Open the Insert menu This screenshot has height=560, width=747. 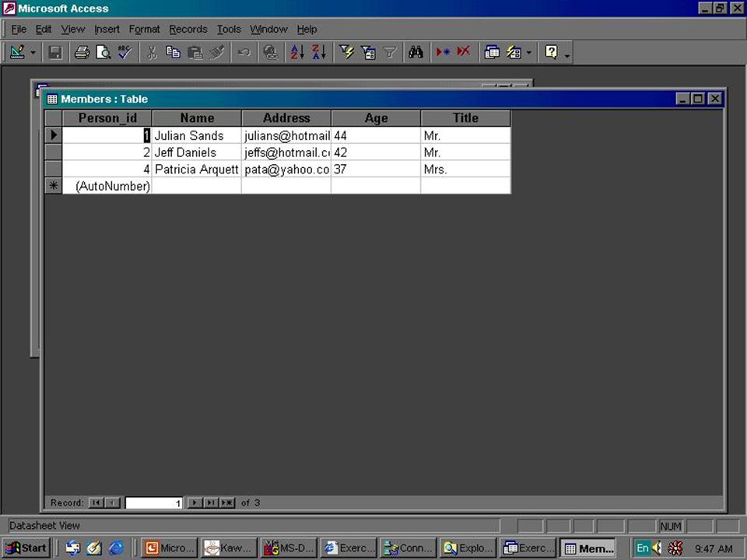click(x=107, y=30)
